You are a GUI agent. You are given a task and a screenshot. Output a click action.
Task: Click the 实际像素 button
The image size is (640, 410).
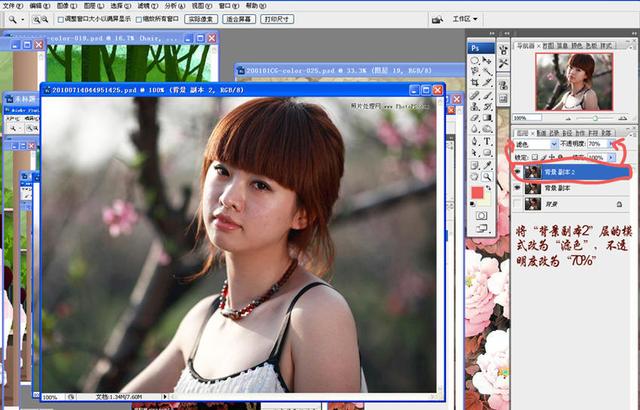(201, 19)
